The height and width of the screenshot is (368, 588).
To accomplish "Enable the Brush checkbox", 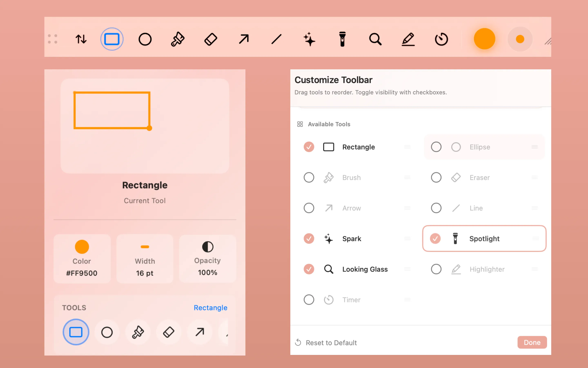I will coord(309,177).
